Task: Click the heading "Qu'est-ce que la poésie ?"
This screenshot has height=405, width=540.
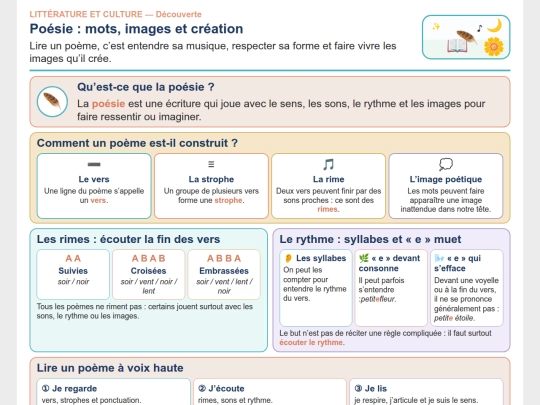Action: (x=146, y=87)
